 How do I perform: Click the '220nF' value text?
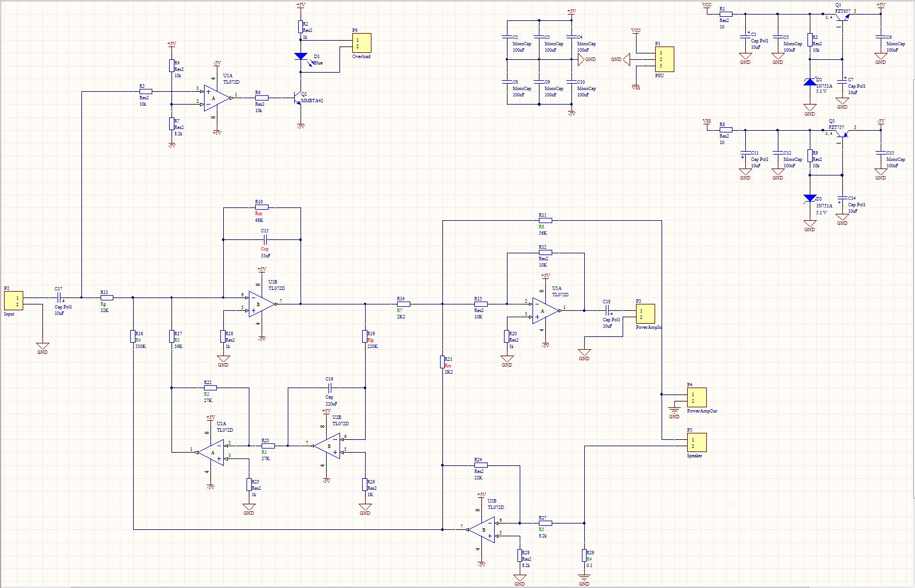pyautogui.click(x=331, y=404)
